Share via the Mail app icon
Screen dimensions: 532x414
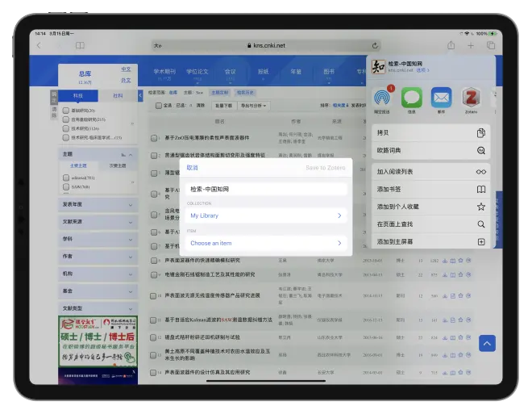click(x=441, y=98)
